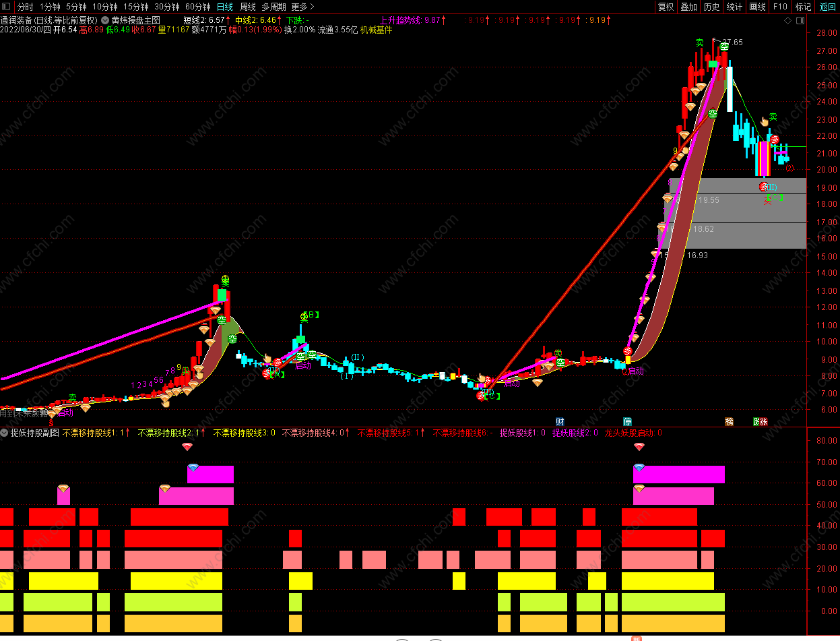Click the 通润装备 stock title
This screenshot has width=840, height=641.
pyautogui.click(x=16, y=20)
